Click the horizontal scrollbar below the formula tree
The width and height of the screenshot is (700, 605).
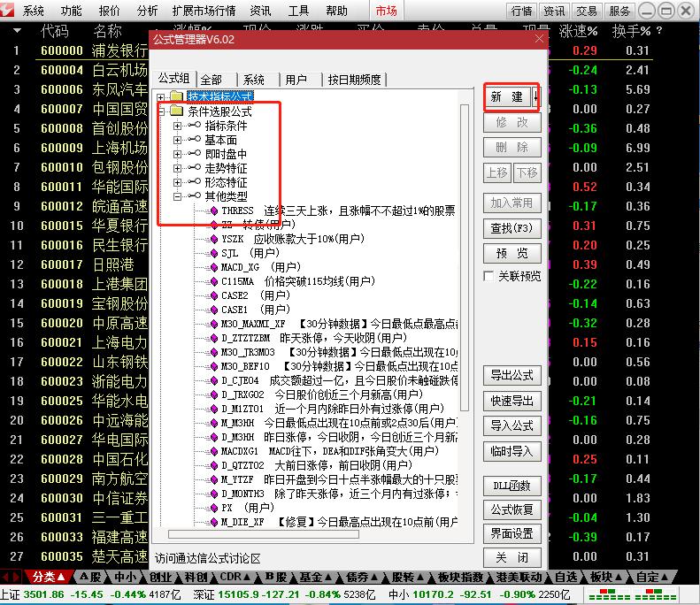[264, 534]
